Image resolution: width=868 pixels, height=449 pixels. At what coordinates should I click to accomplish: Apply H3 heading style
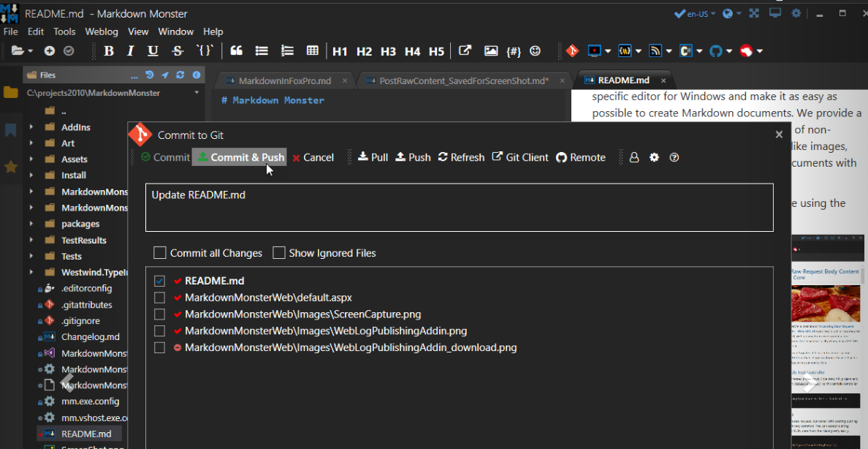pos(388,51)
